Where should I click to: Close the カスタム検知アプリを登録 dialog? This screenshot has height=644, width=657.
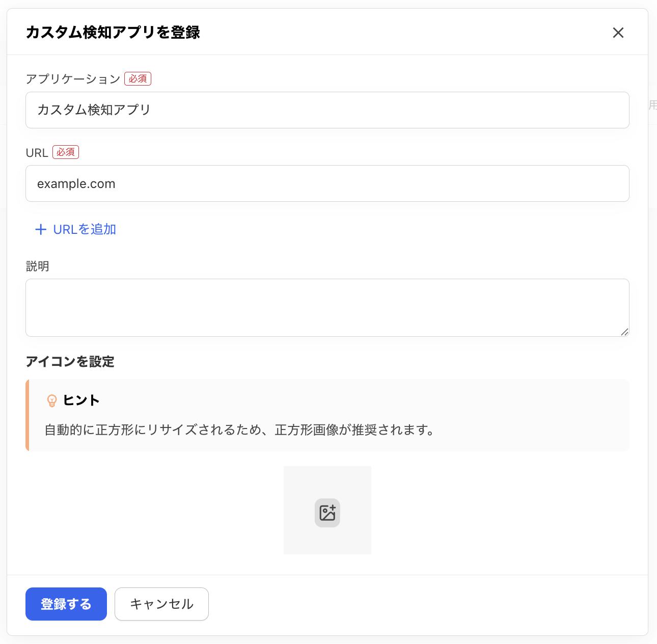pyautogui.click(x=618, y=33)
